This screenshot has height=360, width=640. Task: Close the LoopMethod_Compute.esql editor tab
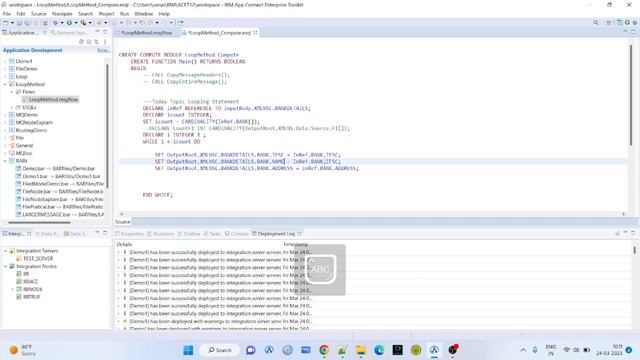256,33
